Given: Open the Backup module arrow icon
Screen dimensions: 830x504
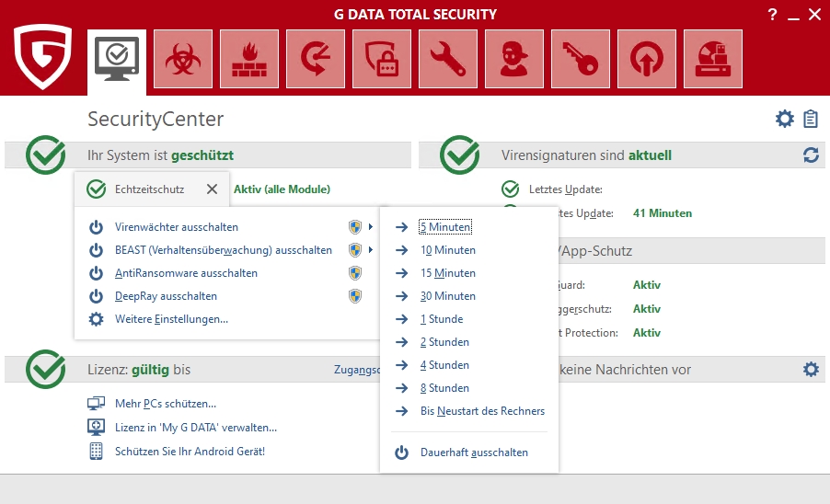Looking at the screenshot, I should (316, 59).
